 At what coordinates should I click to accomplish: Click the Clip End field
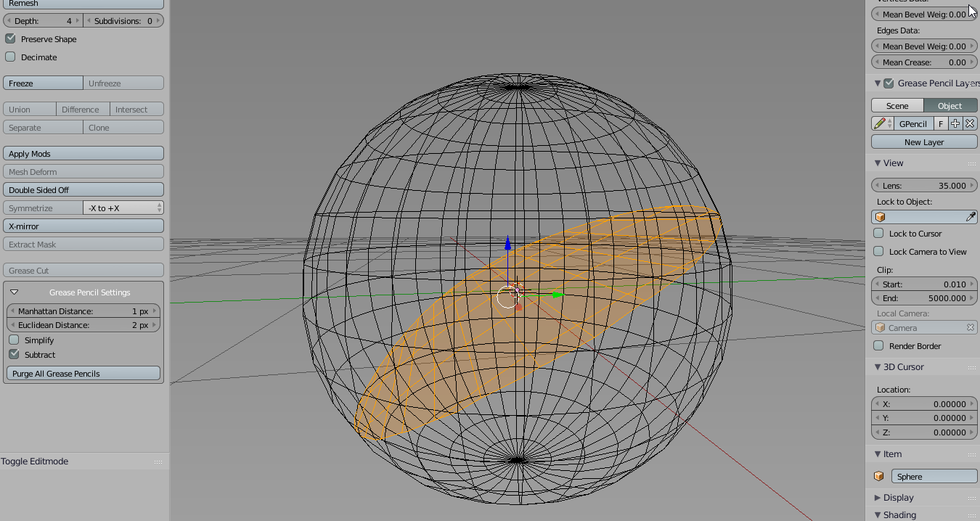(924, 298)
